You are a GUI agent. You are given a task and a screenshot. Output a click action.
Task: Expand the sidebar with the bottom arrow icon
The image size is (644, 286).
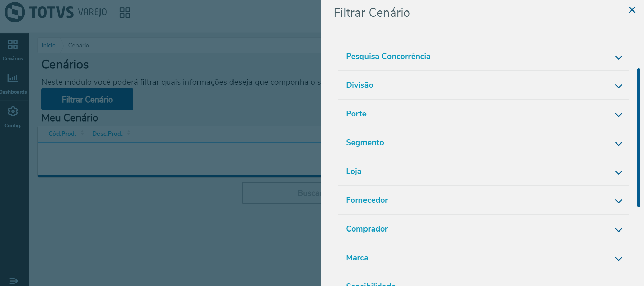pos(14,281)
